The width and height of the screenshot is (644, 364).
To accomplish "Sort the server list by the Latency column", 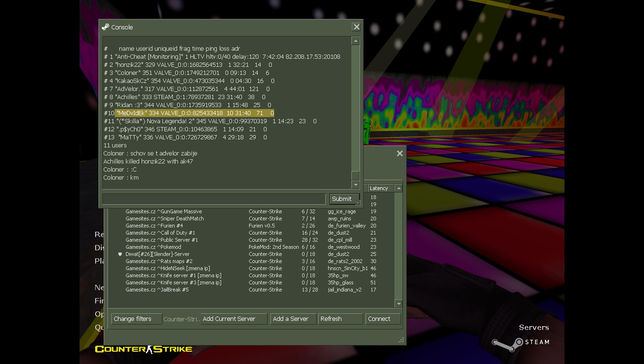I will (381, 188).
